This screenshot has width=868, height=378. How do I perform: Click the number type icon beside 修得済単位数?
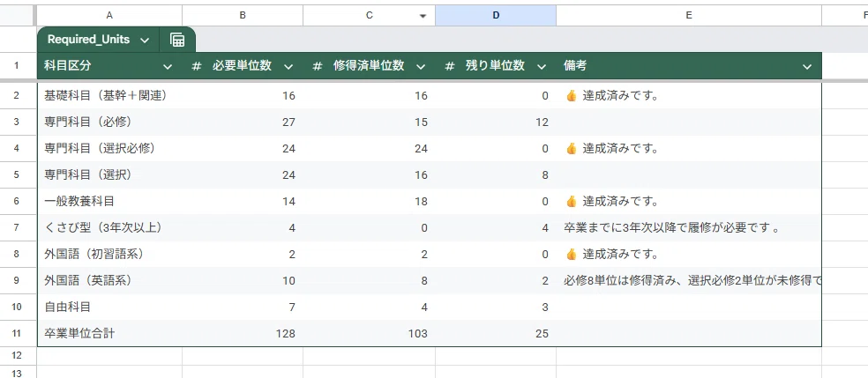pos(318,66)
